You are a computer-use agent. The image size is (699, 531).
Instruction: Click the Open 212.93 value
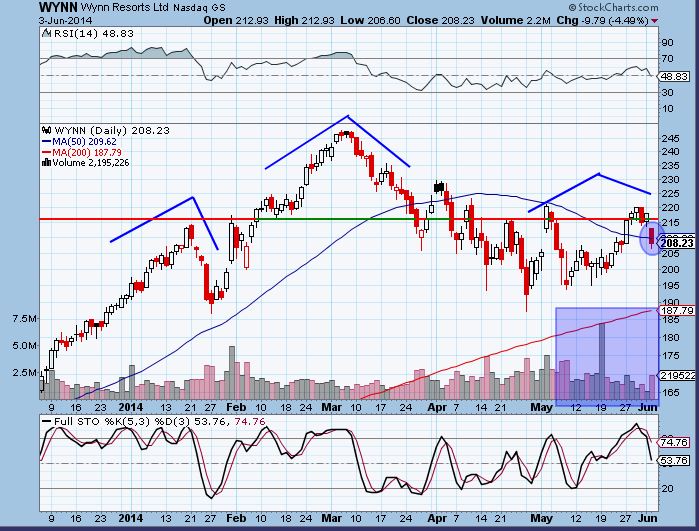pos(237,21)
